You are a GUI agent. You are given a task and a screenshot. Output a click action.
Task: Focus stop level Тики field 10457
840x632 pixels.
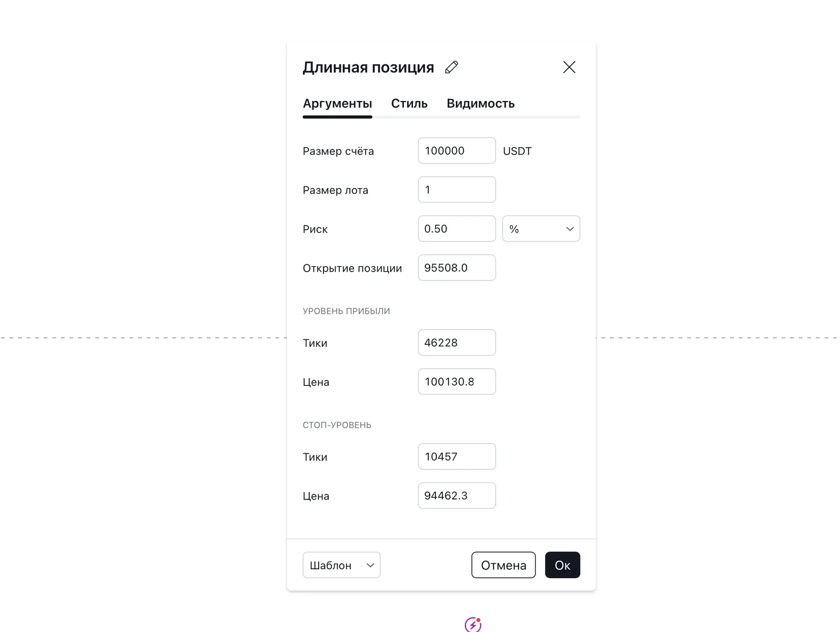tap(457, 456)
